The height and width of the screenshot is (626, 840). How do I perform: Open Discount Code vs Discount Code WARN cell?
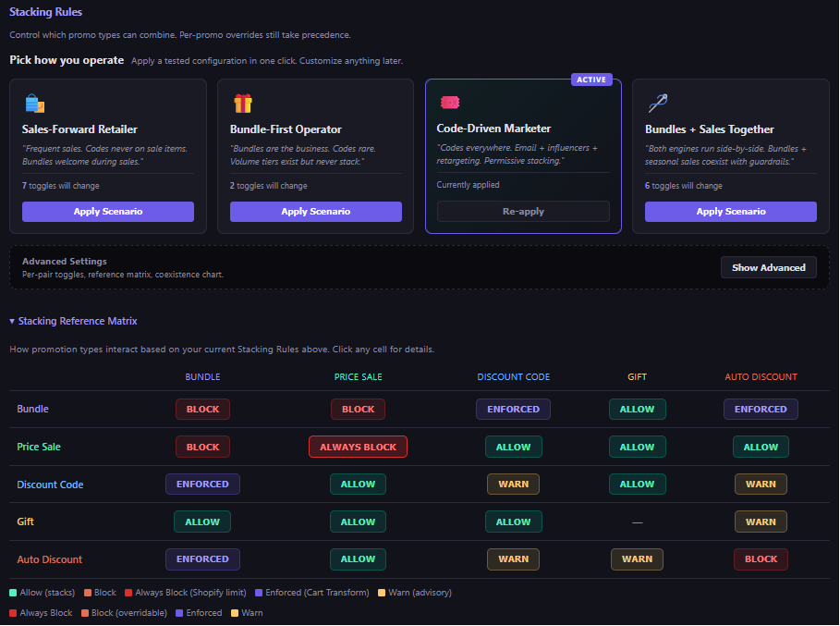coord(513,484)
